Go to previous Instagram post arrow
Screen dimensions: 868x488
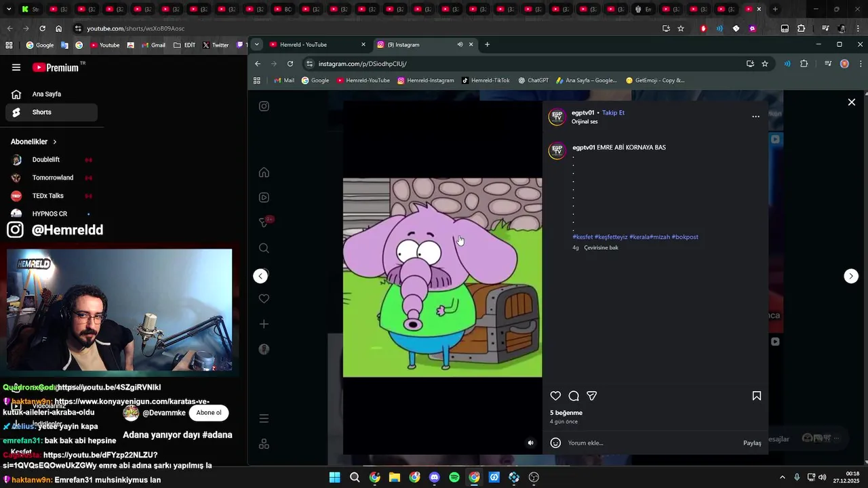[x=260, y=276]
